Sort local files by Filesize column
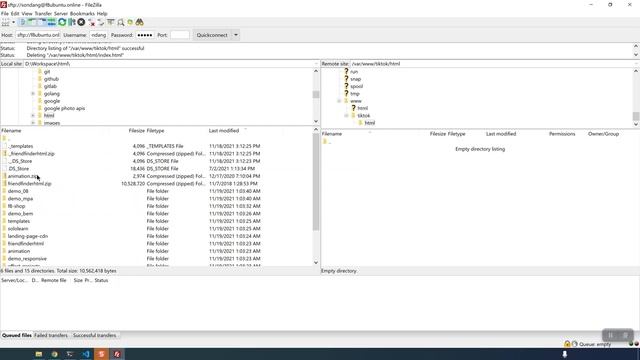 click(x=136, y=131)
